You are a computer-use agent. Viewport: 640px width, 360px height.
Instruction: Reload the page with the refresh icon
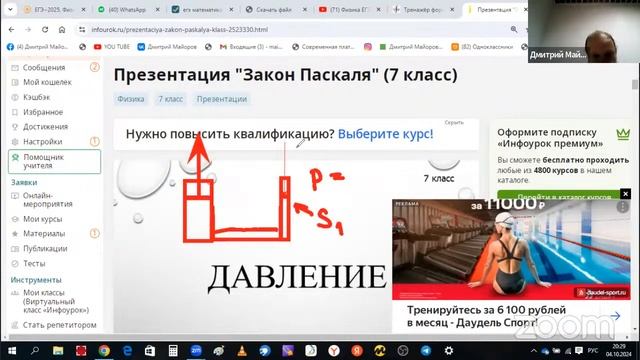tap(45, 29)
